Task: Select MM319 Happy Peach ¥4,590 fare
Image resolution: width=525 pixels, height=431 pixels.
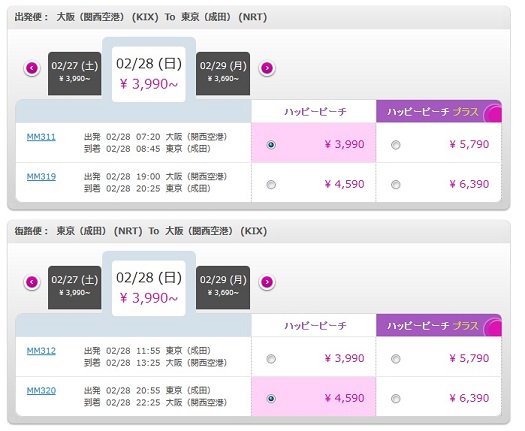Action: [271, 185]
